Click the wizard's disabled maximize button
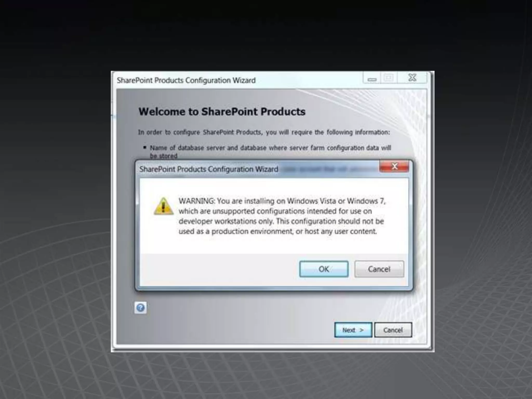 [x=389, y=78]
